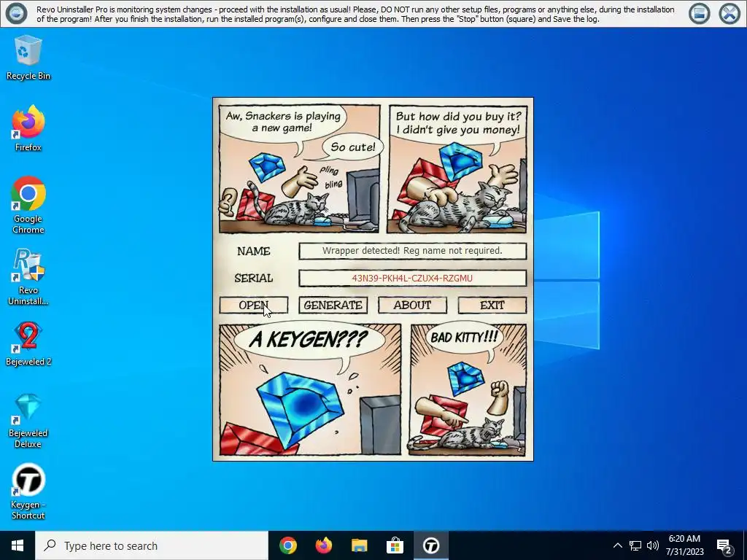Select the Keygen - Shortcut desktop icon
The width and height of the screenshot is (747, 560).
pos(28,492)
